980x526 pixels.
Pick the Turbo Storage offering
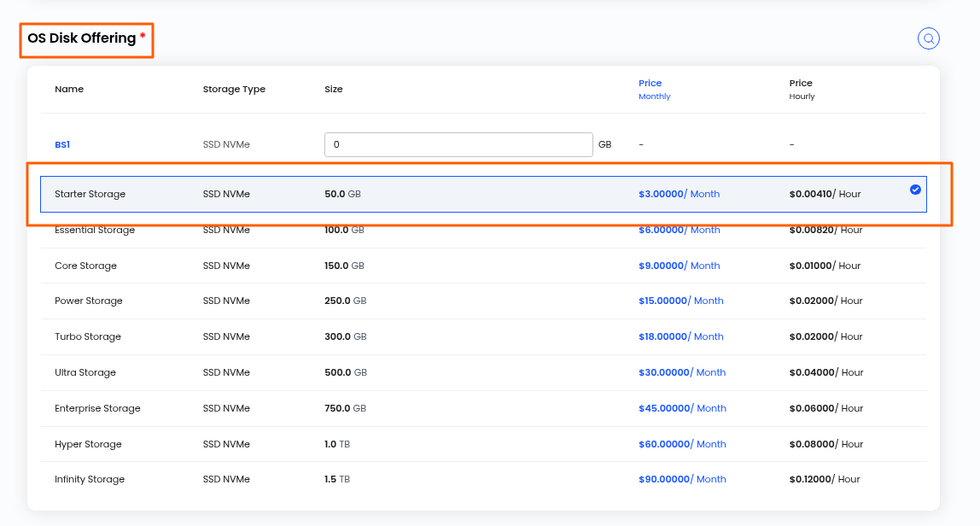coord(483,336)
